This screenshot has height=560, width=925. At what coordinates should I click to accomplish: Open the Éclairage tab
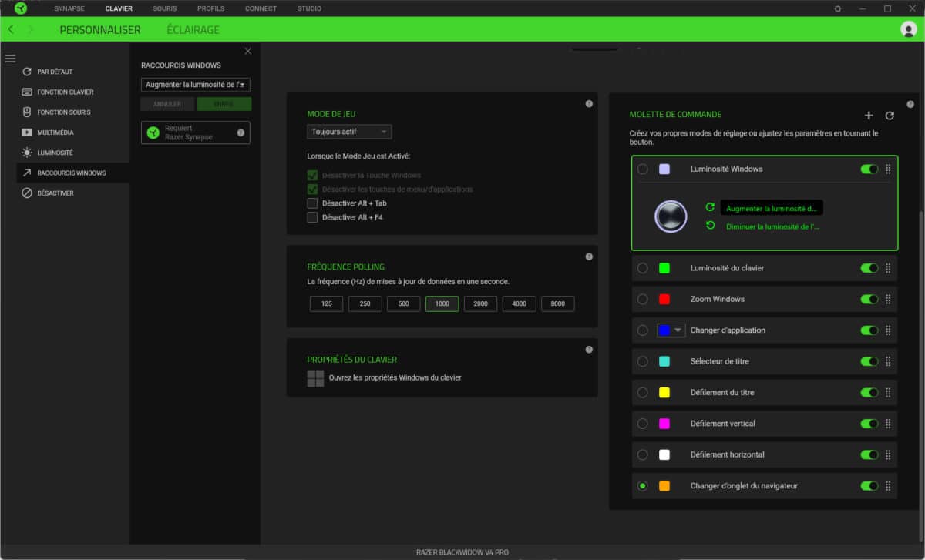coord(193,30)
